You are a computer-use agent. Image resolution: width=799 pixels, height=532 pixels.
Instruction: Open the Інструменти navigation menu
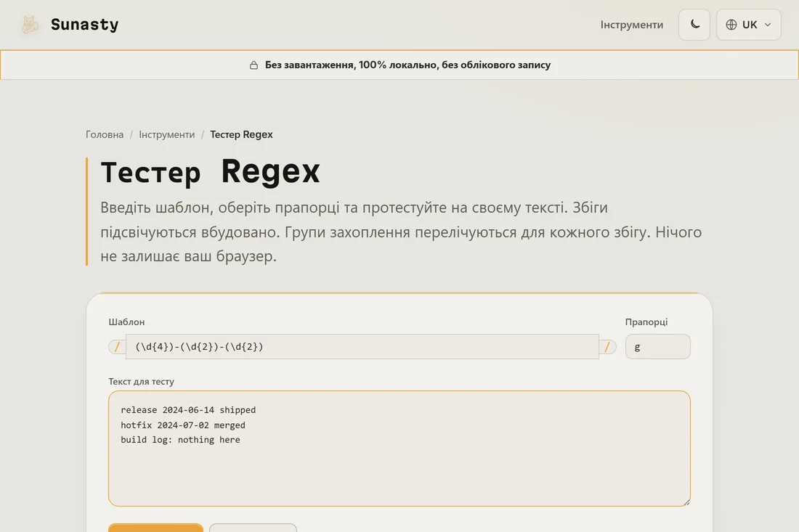pyautogui.click(x=631, y=25)
